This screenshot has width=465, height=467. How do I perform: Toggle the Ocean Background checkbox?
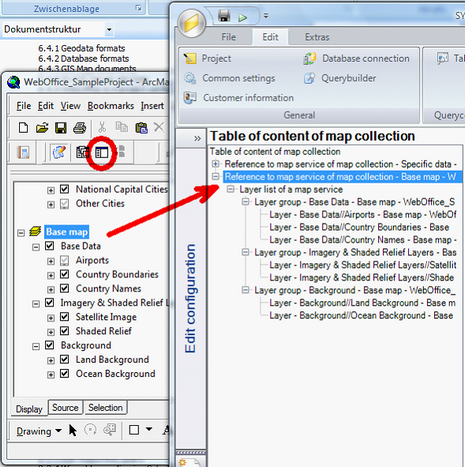point(65,373)
